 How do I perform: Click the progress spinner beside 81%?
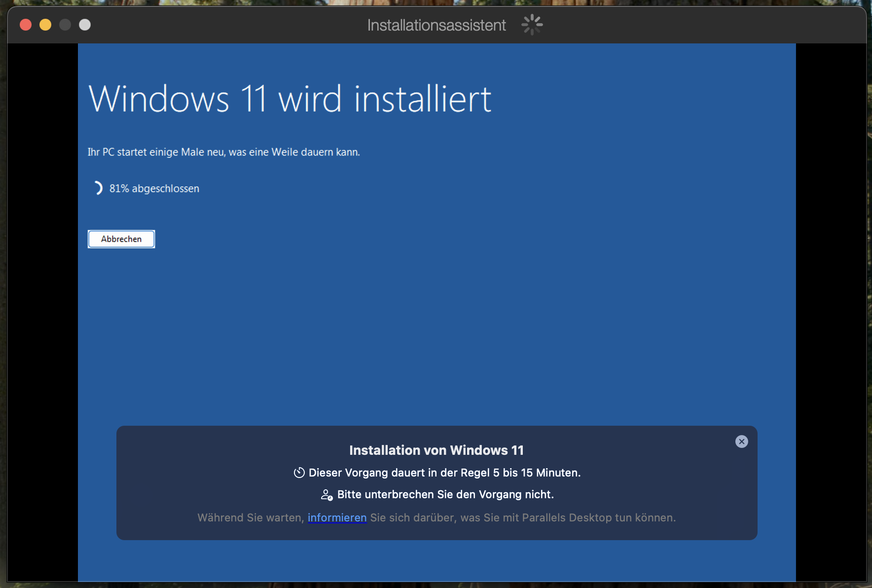(x=97, y=188)
